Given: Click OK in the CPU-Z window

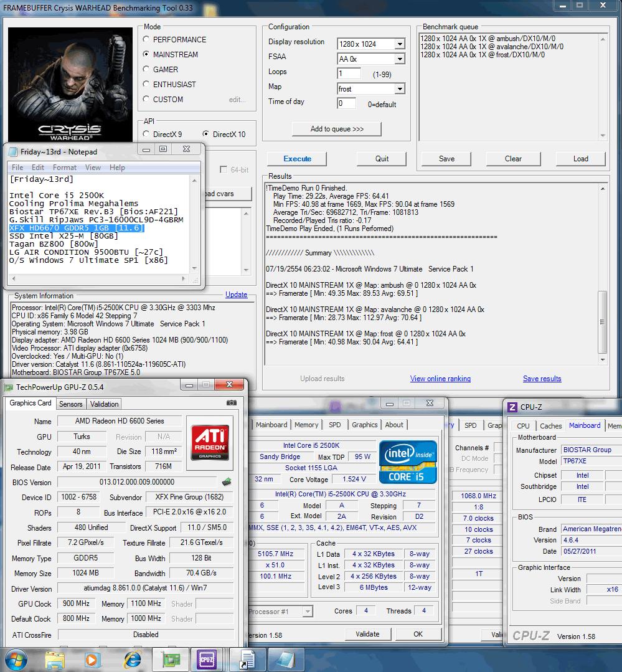Looking at the screenshot, I should point(418,634).
